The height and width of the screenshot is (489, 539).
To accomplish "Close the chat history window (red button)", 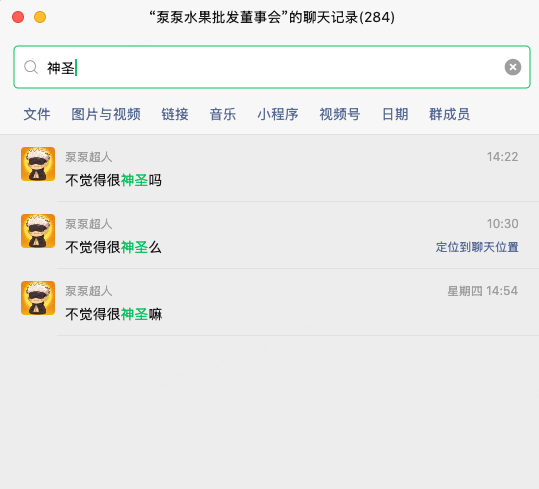I will (18, 17).
